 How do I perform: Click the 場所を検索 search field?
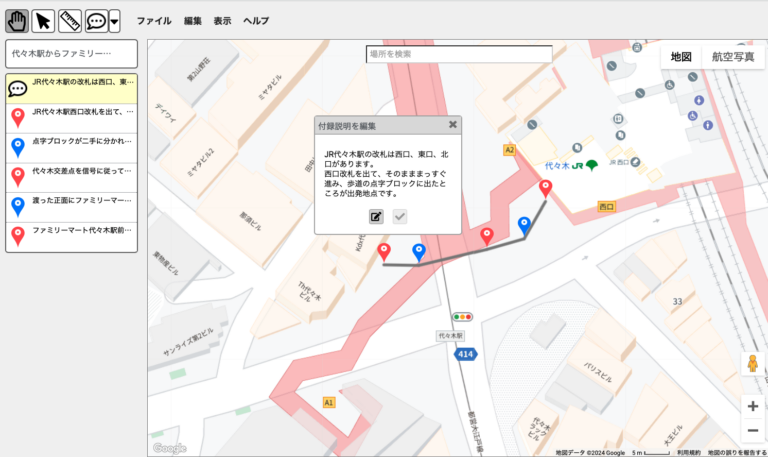click(459, 54)
